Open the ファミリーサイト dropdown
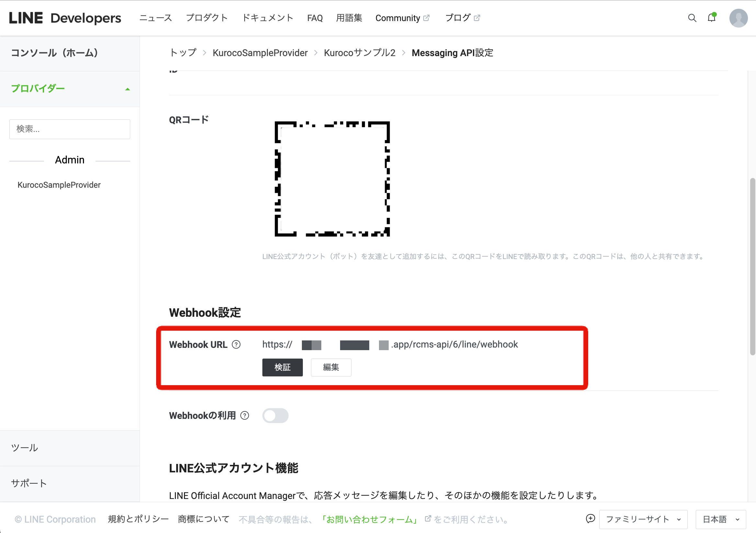 tap(643, 519)
